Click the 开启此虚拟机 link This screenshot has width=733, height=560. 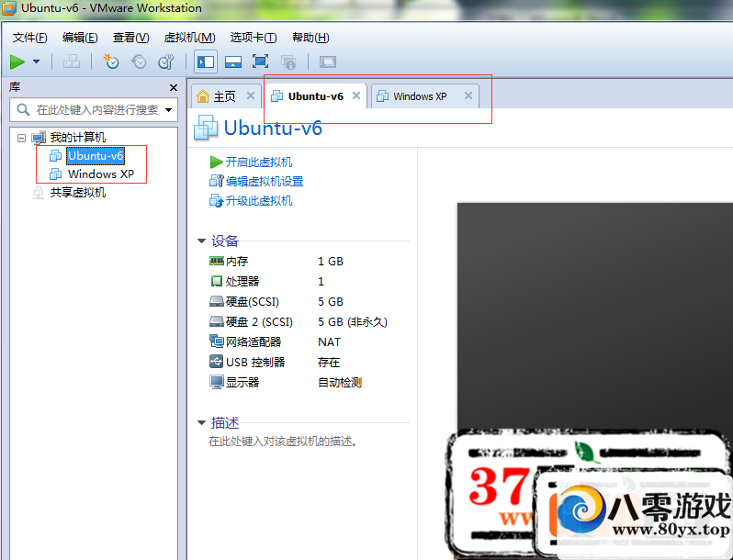coord(259,162)
